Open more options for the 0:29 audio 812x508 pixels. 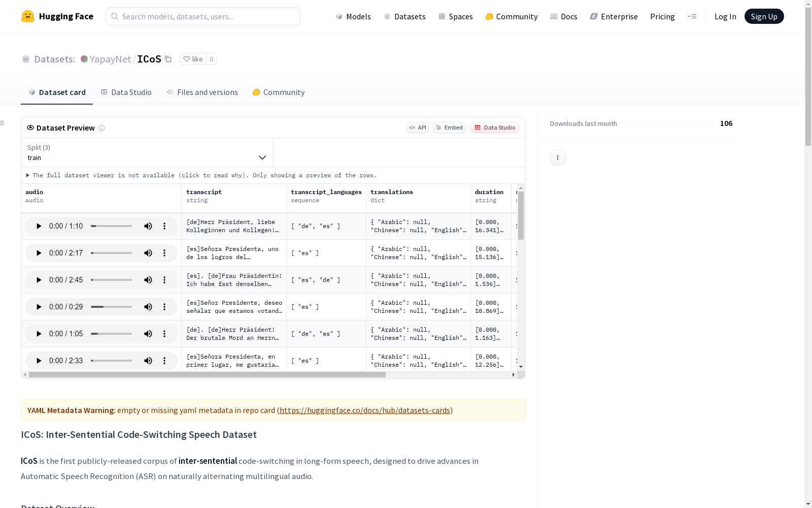click(164, 307)
